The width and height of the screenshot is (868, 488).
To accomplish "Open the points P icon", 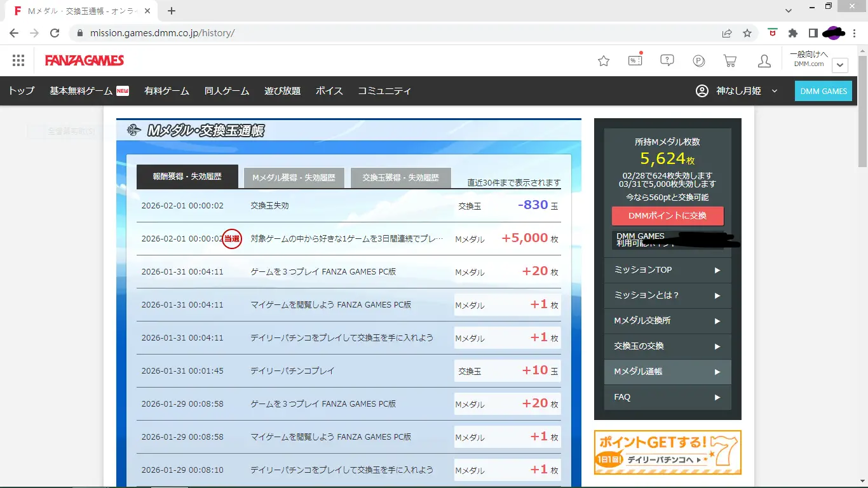I will tap(699, 61).
